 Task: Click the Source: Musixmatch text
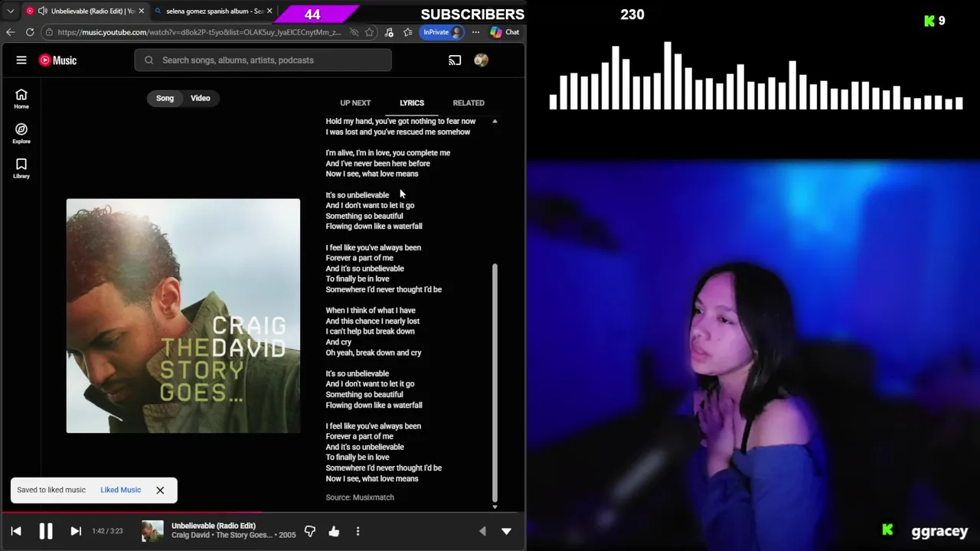coord(360,497)
